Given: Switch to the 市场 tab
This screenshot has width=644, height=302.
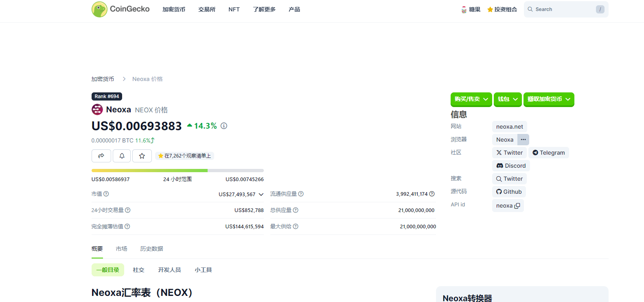Looking at the screenshot, I should [x=121, y=249].
